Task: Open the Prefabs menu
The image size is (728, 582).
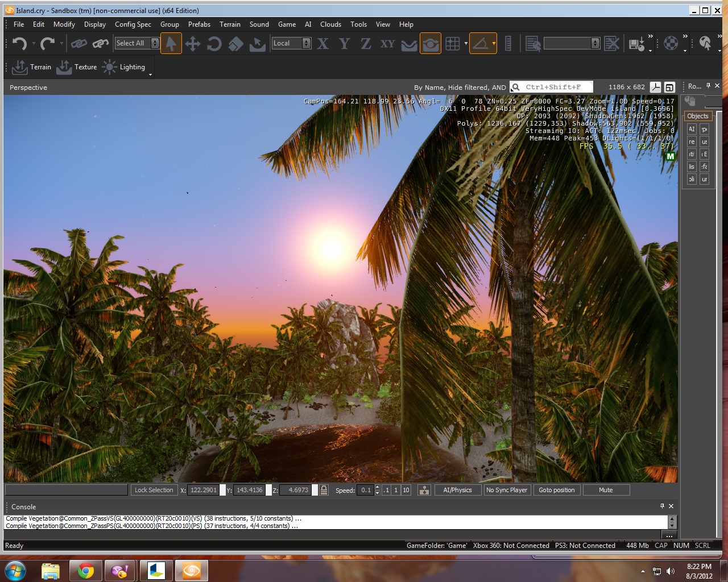Action: [x=199, y=24]
